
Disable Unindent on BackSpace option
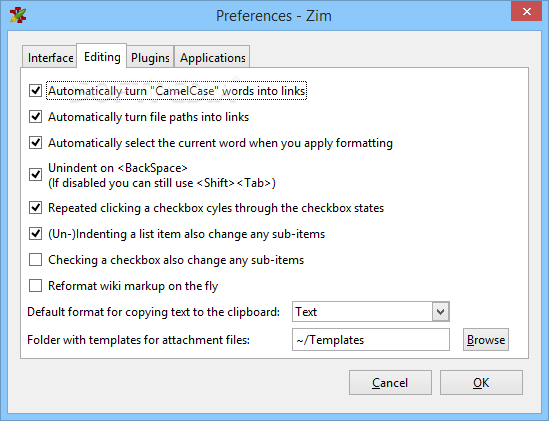[x=35, y=174]
